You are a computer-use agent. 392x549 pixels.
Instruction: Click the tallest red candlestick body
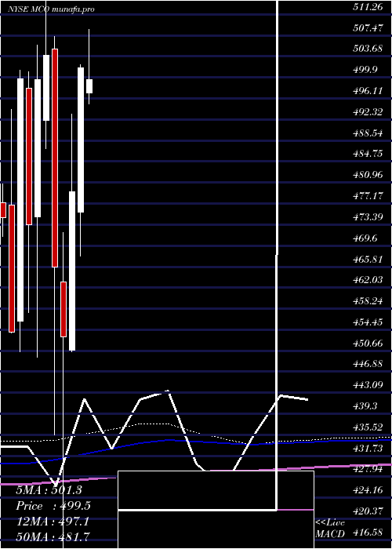(55, 158)
